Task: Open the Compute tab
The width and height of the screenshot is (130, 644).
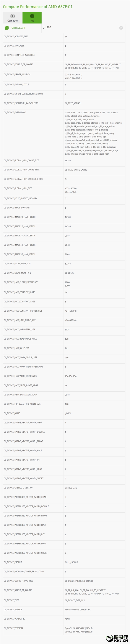Action: (x=13, y=18)
